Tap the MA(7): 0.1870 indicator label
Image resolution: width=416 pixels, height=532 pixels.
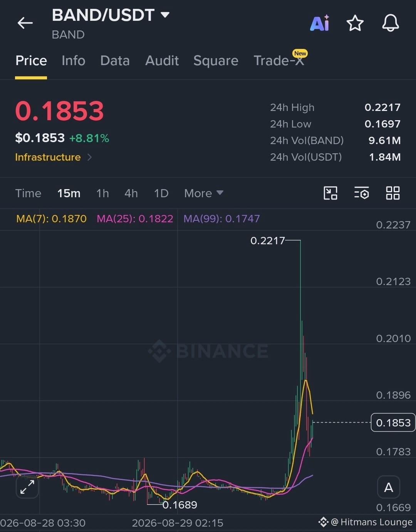point(51,219)
